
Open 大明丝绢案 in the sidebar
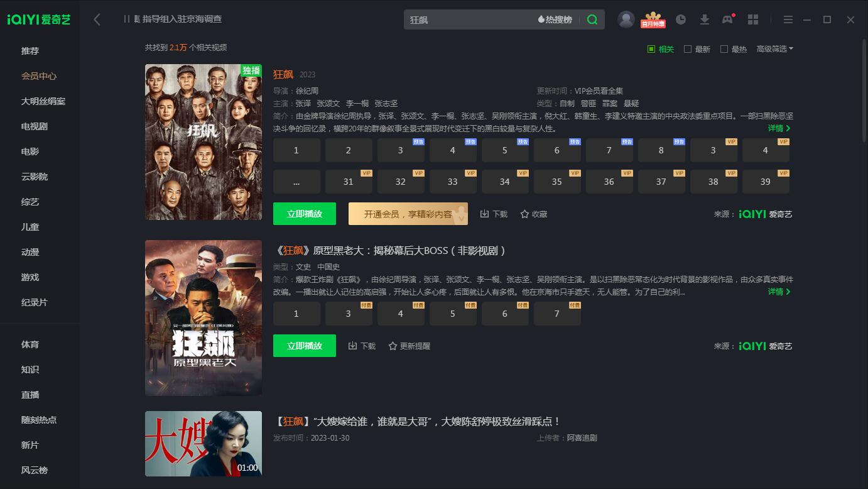pos(43,101)
